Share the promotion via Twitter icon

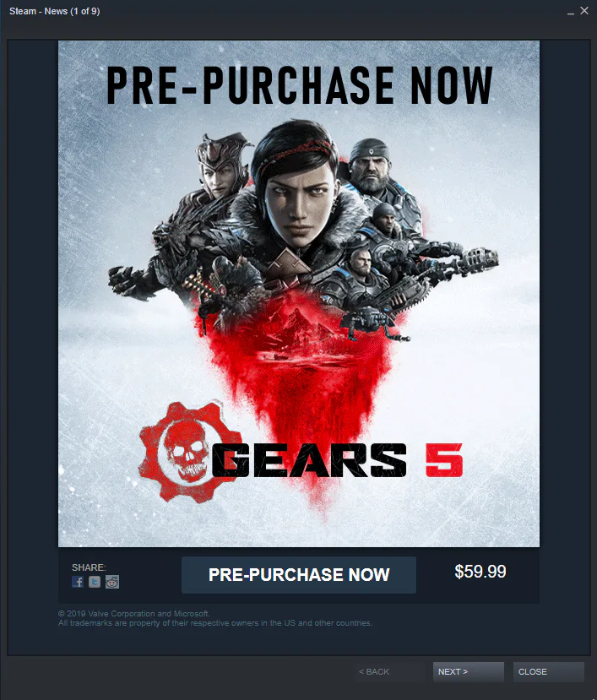click(95, 582)
